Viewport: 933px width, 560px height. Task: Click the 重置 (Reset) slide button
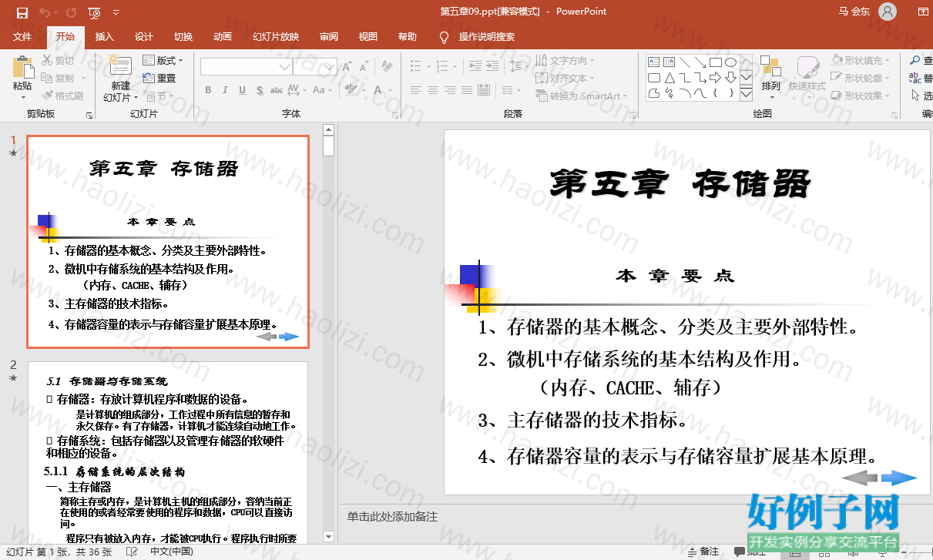click(159, 78)
